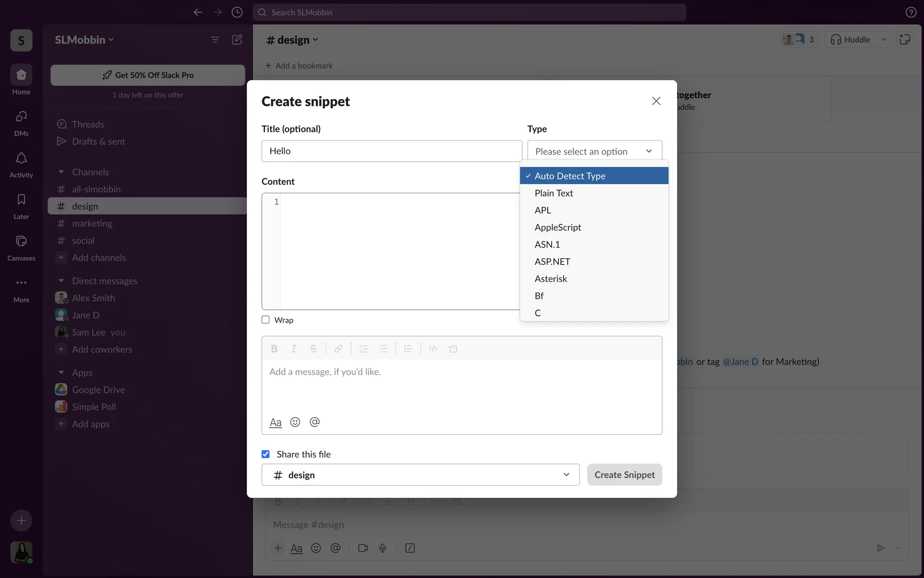Enable the Wrap checkbox
924x578 pixels.
click(266, 320)
